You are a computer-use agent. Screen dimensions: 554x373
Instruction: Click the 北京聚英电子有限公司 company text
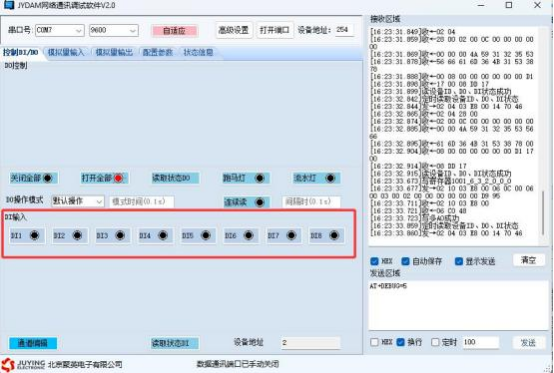(85, 365)
